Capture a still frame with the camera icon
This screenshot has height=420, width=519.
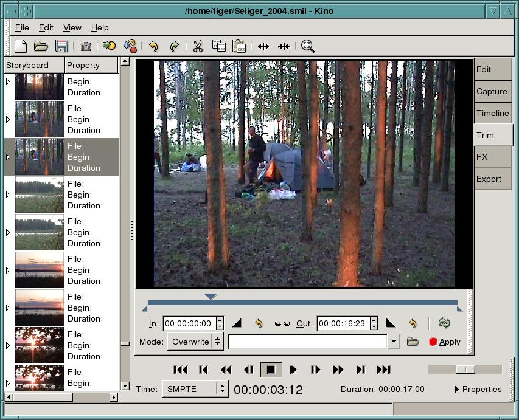[85, 46]
